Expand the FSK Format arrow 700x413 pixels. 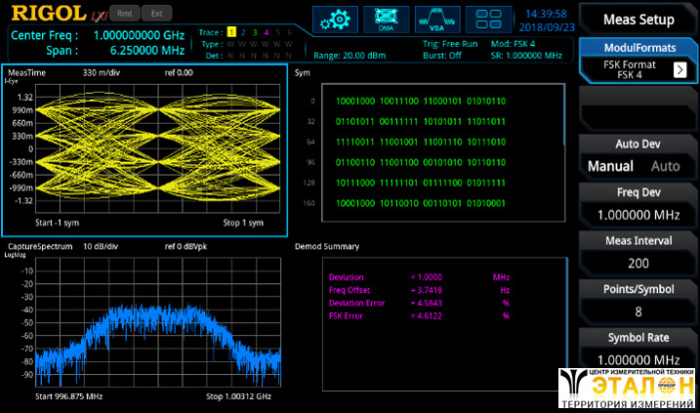679,69
